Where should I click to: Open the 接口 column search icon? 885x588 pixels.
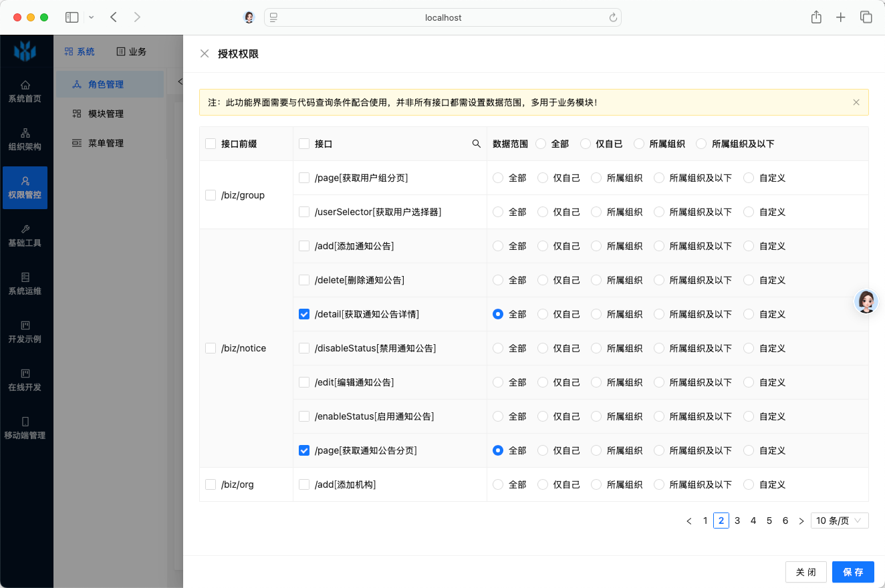point(477,144)
